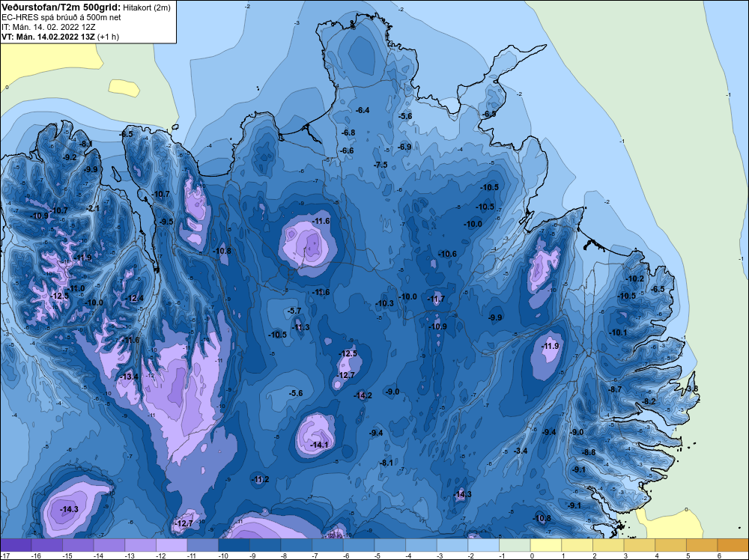Click the -14.2 temperature value
Image resolution: width=749 pixels, height=560 pixels.
click(363, 395)
